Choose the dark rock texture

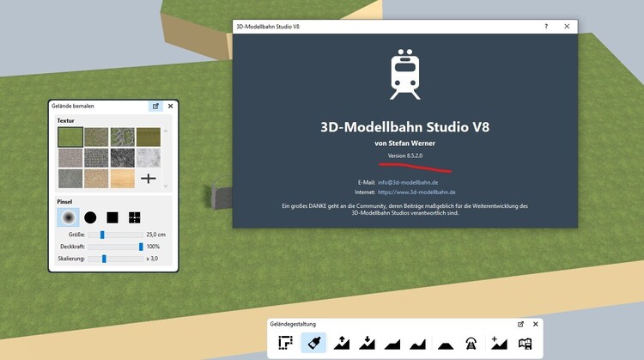(123, 158)
